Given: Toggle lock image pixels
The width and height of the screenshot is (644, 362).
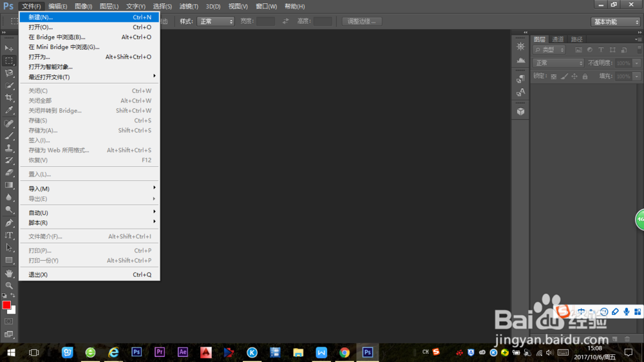Looking at the screenshot, I should point(564,77).
